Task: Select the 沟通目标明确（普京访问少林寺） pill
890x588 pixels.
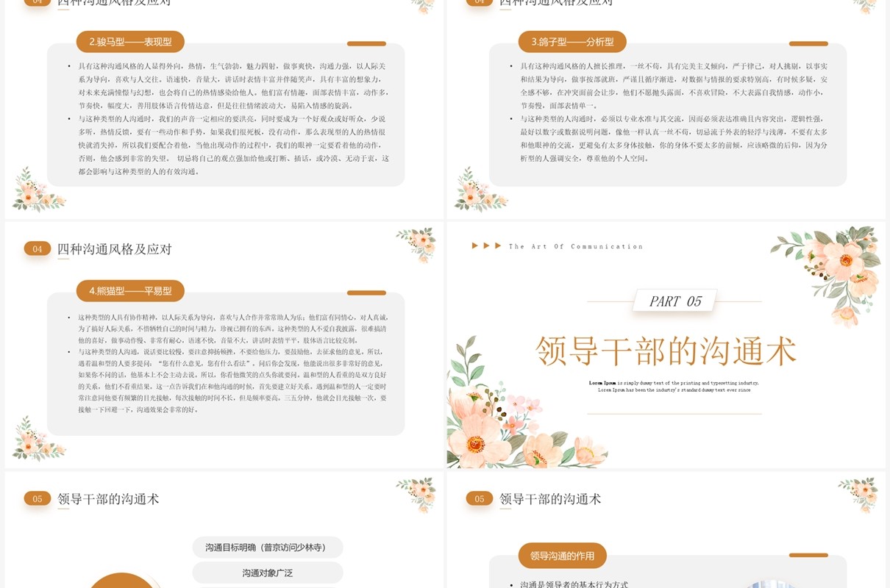Action: click(x=268, y=548)
